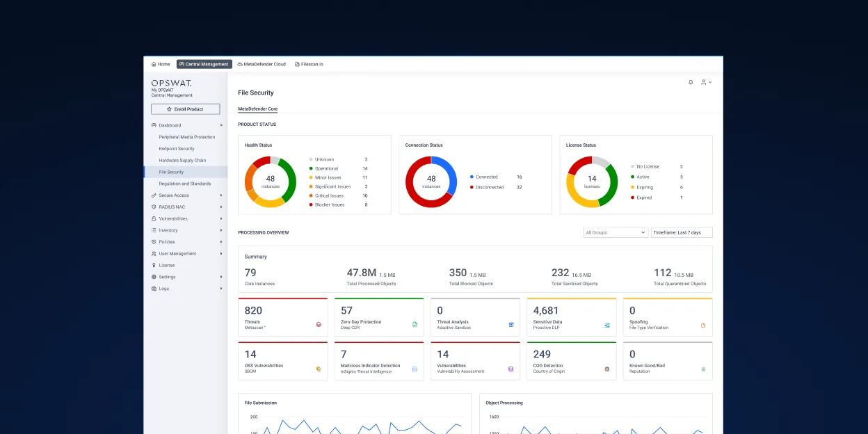This screenshot has width=868, height=434.
Task: Click the Timeframe: Last 7 days field
Action: [x=682, y=233]
